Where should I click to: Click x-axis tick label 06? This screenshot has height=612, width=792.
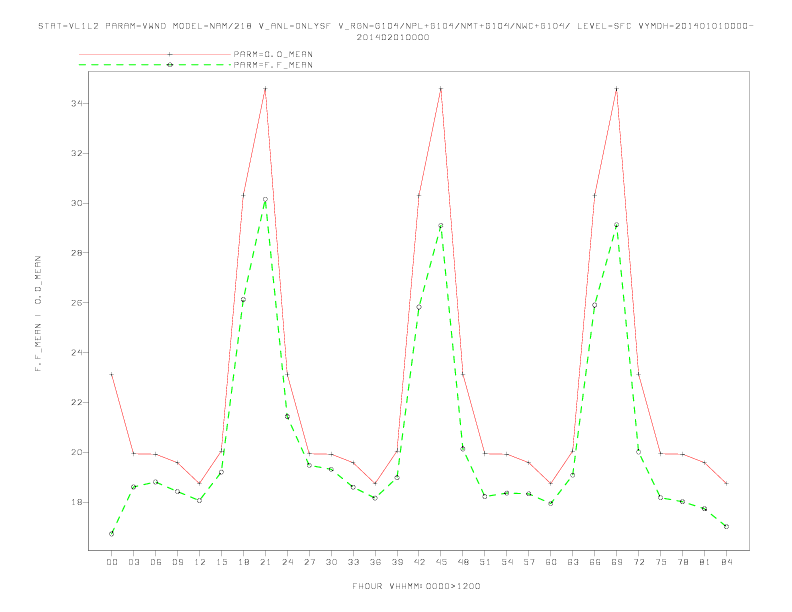pos(156,562)
